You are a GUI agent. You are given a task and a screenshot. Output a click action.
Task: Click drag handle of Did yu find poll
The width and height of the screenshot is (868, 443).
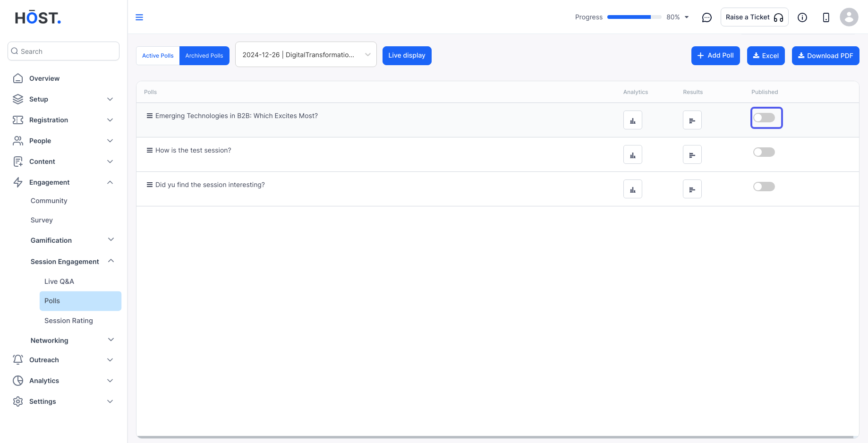point(150,185)
